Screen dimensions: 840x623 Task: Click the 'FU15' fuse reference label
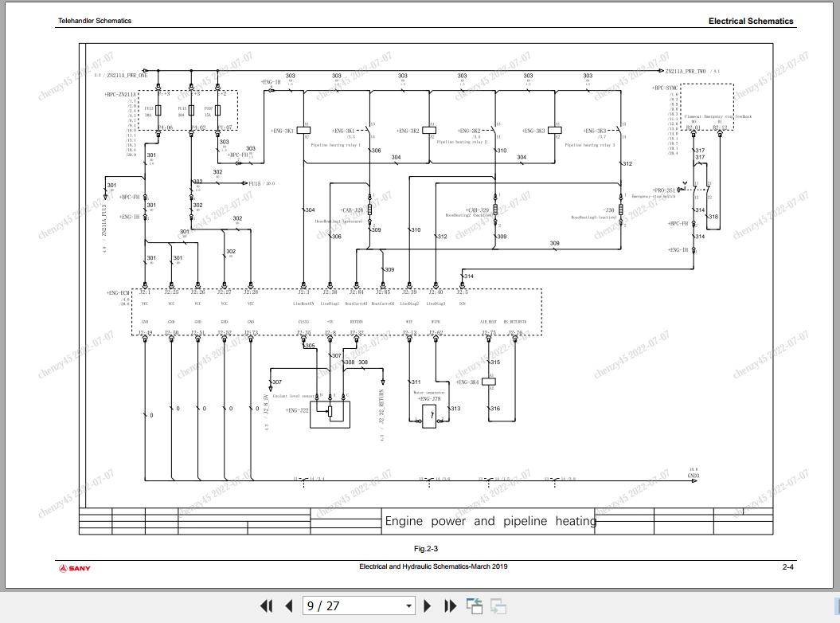255,184
